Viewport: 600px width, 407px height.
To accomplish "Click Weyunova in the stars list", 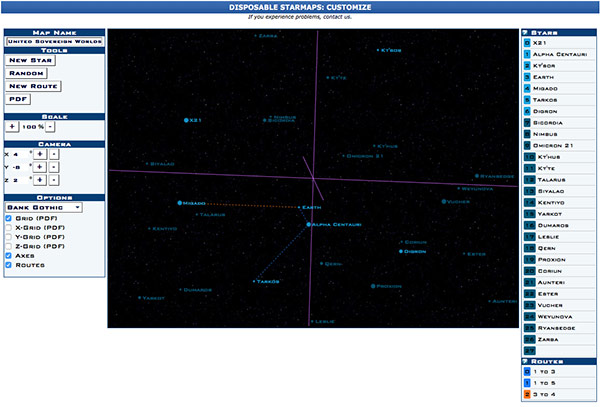I will (x=555, y=317).
